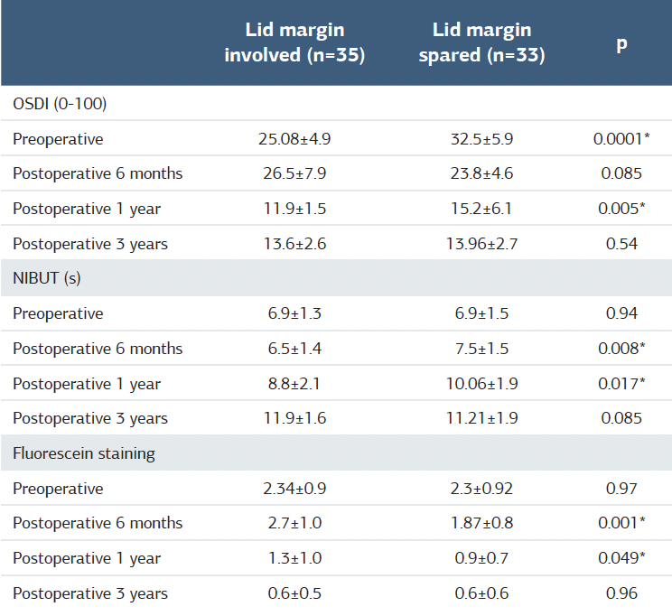Click the value 2.34±0.9
Screen dimensions: 672x616
294,489
